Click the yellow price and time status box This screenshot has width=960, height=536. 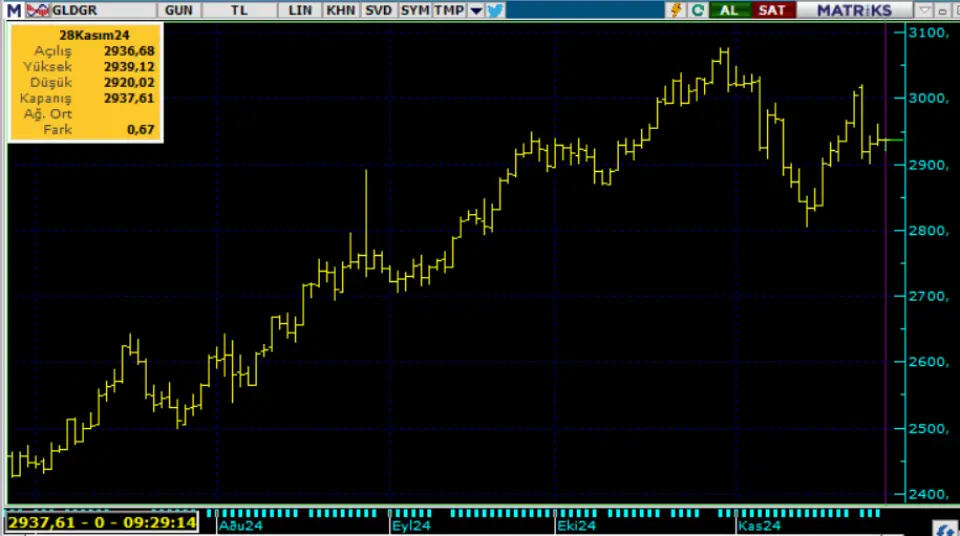coord(100,522)
